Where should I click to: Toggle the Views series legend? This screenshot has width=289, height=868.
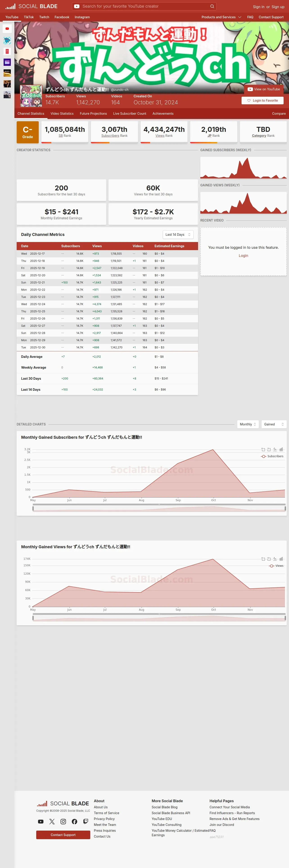[x=276, y=566]
